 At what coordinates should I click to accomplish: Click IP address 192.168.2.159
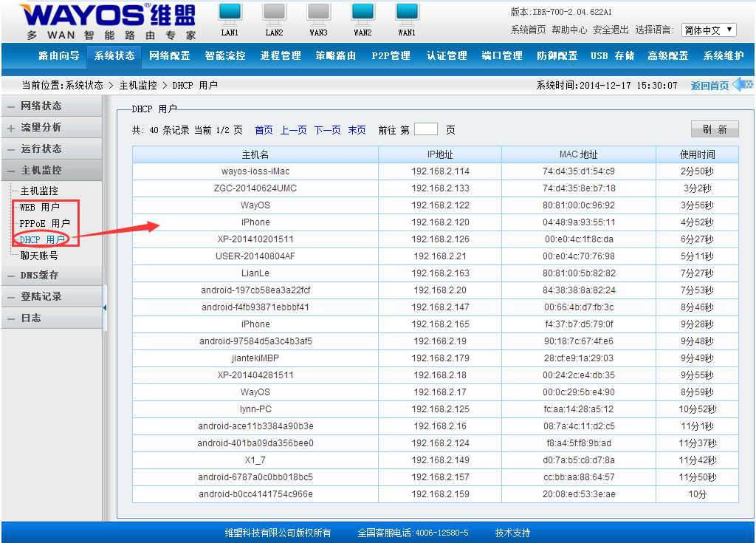point(440,494)
